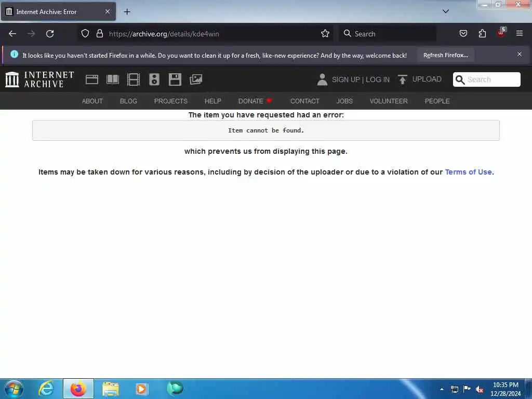Close the Internet Archive: Error tab
532x399 pixels.
pos(108,11)
